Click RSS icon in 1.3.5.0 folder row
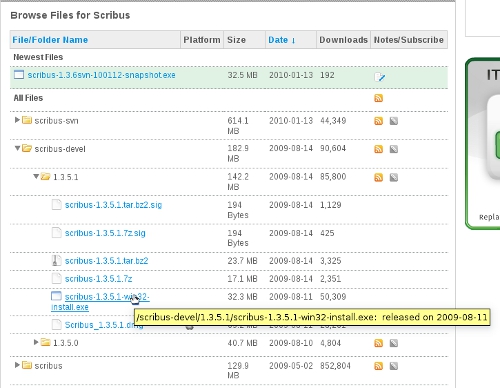Image resolution: width=500 pixels, height=388 pixels. tap(378, 343)
